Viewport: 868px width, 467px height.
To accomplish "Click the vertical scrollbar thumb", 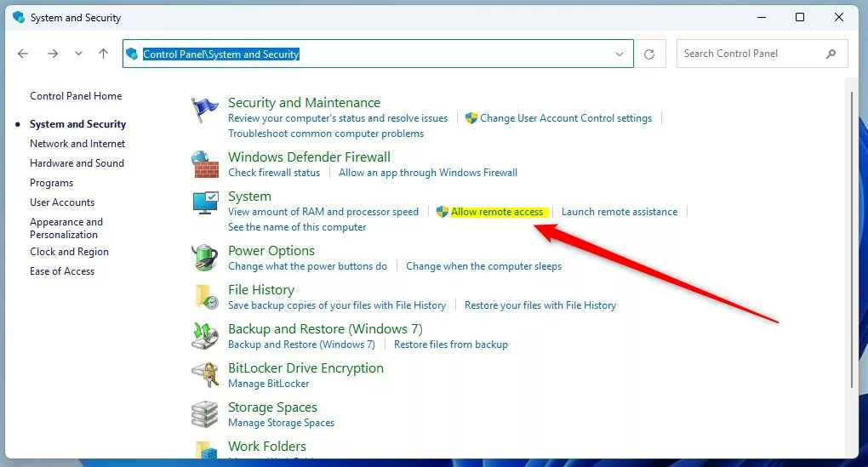I will 851,239.
